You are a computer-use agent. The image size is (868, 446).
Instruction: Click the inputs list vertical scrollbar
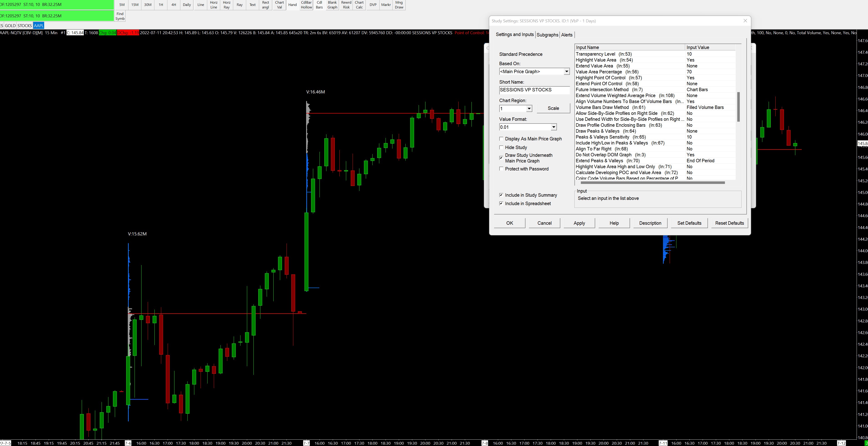[738, 106]
